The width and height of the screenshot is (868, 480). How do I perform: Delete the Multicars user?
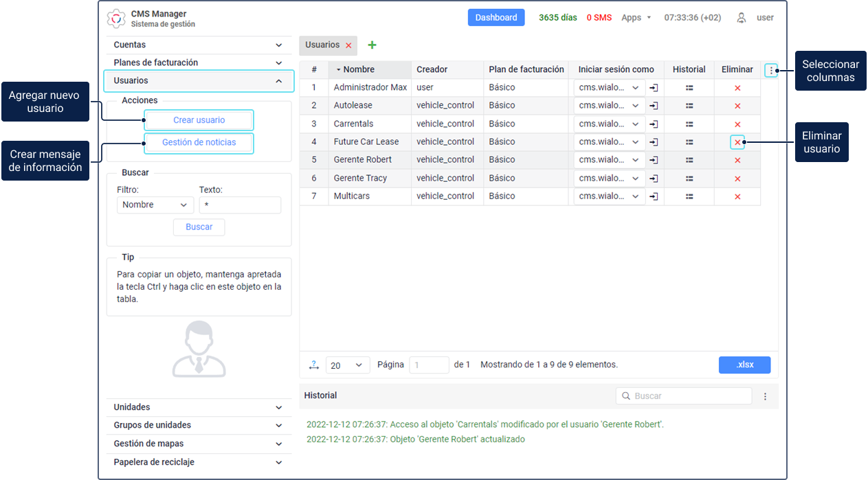[x=737, y=196]
